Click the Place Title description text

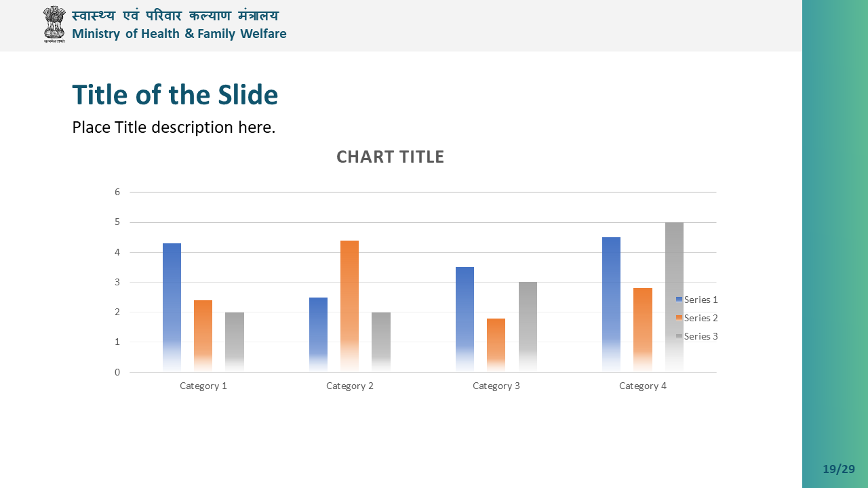pyautogui.click(x=174, y=127)
